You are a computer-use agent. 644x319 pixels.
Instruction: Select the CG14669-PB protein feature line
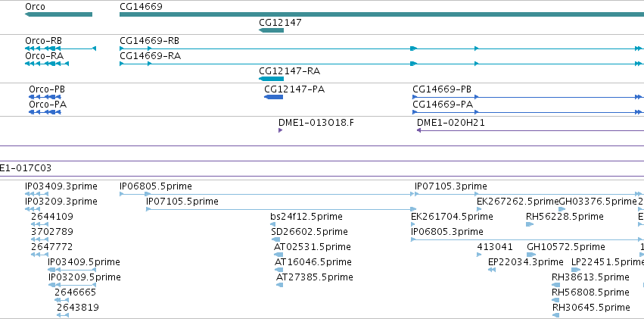[x=528, y=97]
